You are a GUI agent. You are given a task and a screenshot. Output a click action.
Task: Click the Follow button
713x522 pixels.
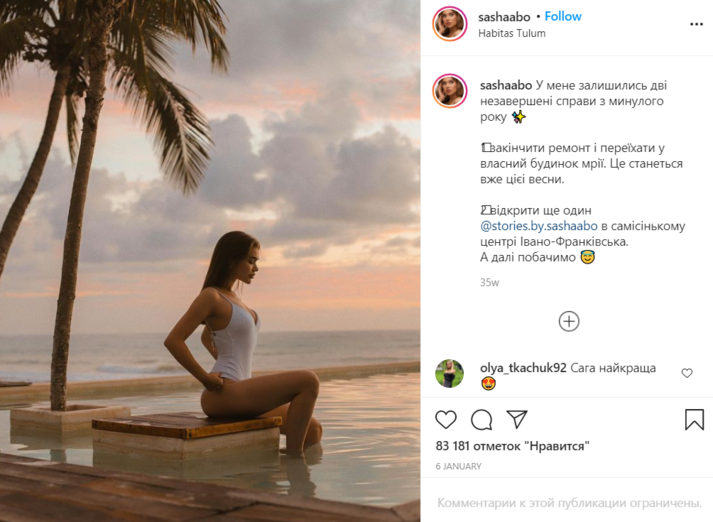[x=563, y=17]
